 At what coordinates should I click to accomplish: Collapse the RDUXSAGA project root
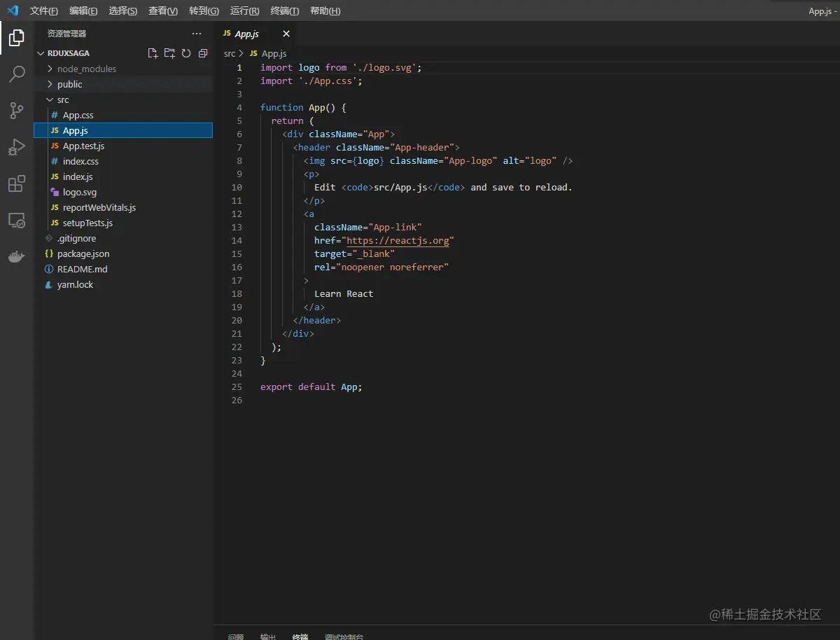click(41, 53)
